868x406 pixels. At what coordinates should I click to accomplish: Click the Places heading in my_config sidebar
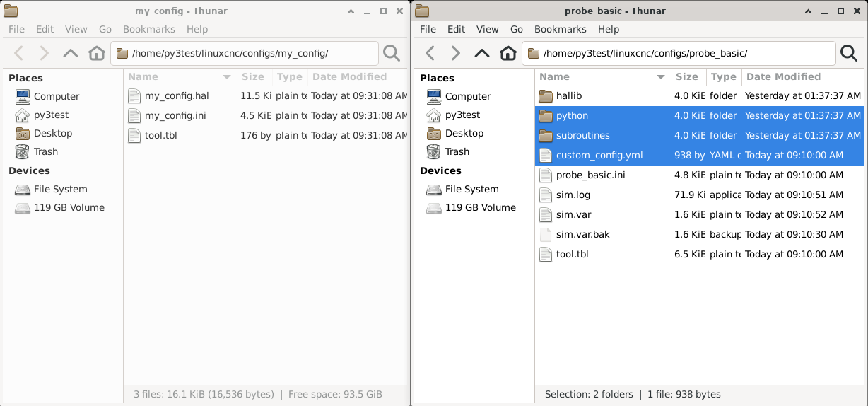tap(25, 78)
